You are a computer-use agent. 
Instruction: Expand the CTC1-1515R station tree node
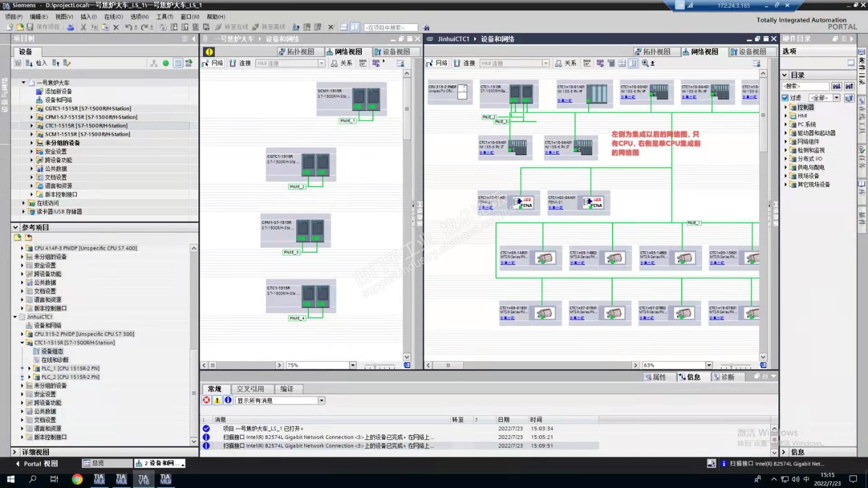pyautogui.click(x=32, y=126)
